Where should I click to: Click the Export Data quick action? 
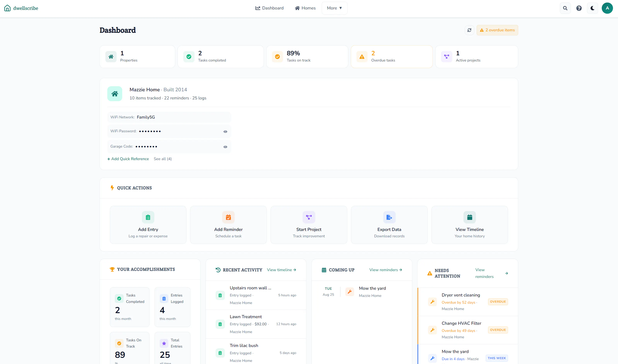pyautogui.click(x=389, y=225)
